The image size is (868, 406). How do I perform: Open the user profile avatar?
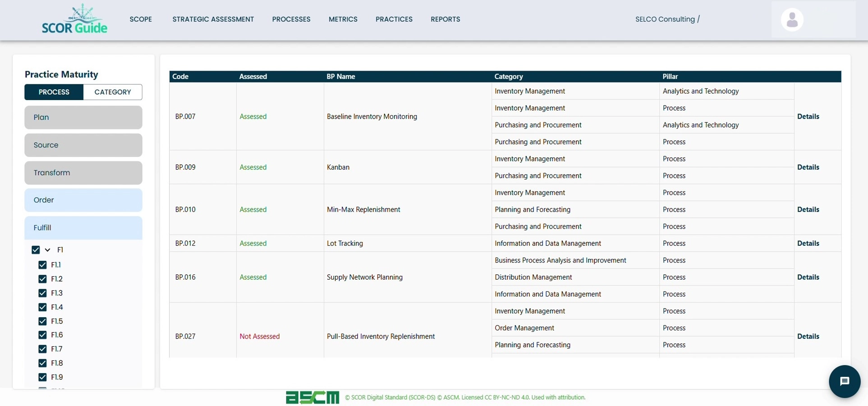click(x=791, y=19)
